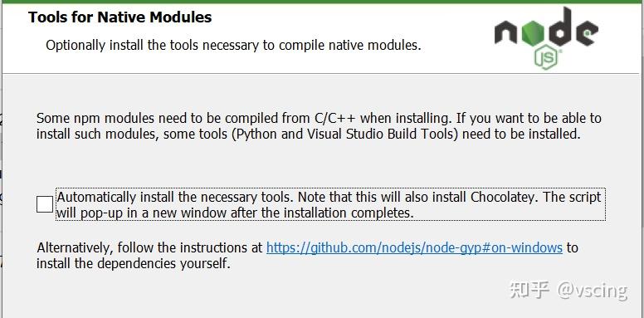Click the 'Alternatively, follow the instructions at' text
The width and height of the screenshot is (644, 318).
coord(150,247)
